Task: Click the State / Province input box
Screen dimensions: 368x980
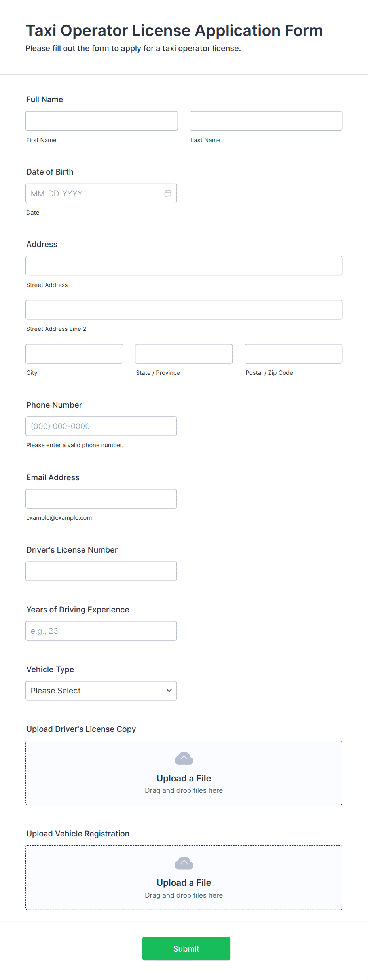Action: 184,354
